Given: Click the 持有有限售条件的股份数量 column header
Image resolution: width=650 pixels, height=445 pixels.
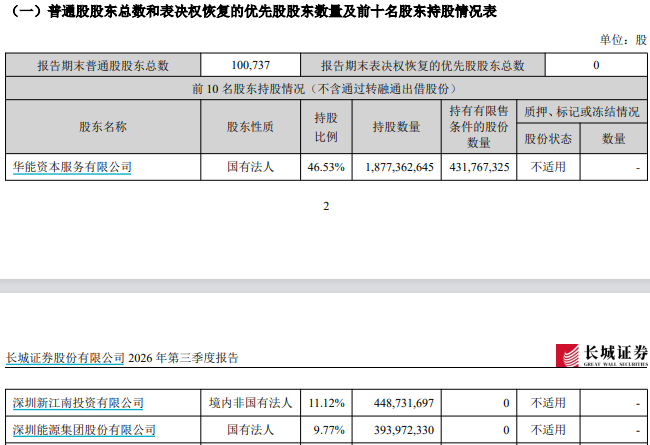Looking at the screenshot, I should pos(479,126).
